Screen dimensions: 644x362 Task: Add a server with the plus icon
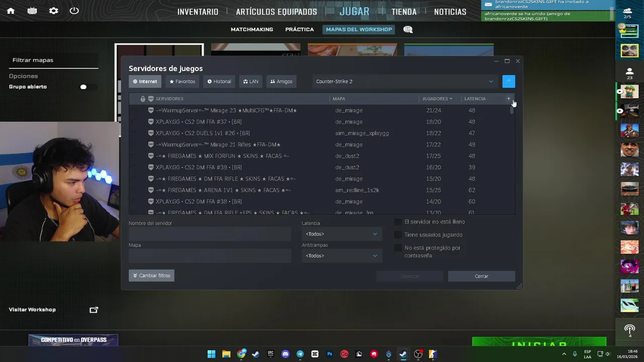[x=509, y=99]
